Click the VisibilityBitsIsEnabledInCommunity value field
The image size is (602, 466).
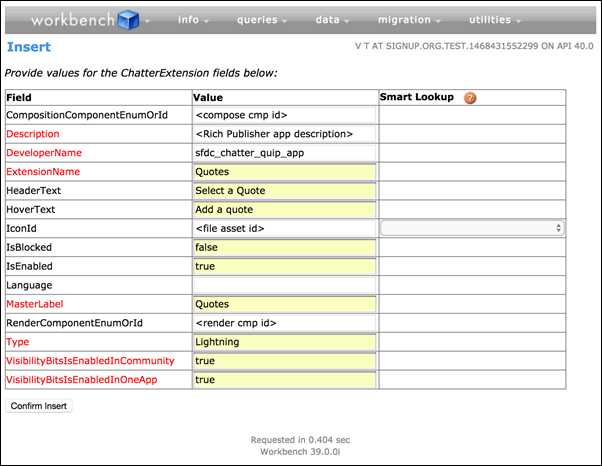coord(285,361)
